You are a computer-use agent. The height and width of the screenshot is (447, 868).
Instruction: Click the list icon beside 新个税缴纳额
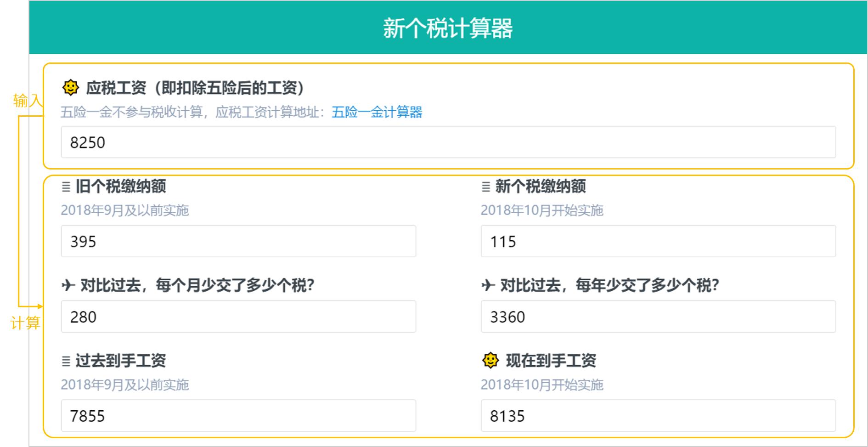485,187
